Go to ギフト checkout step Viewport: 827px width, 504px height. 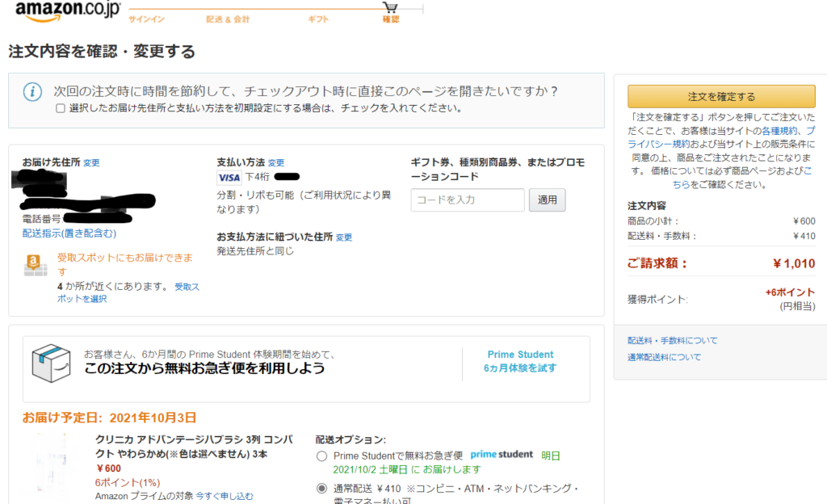318,19
